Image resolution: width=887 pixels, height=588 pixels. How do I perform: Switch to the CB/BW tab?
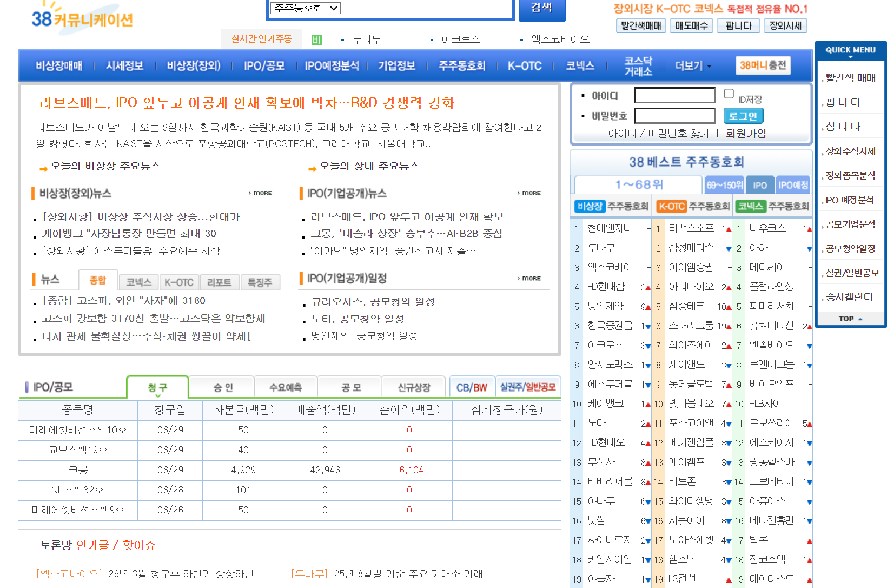(472, 387)
